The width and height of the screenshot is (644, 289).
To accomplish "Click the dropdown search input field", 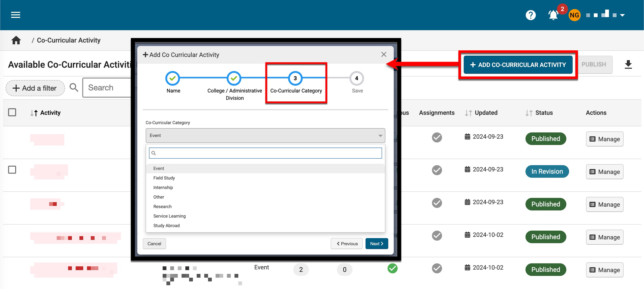I will [265, 153].
